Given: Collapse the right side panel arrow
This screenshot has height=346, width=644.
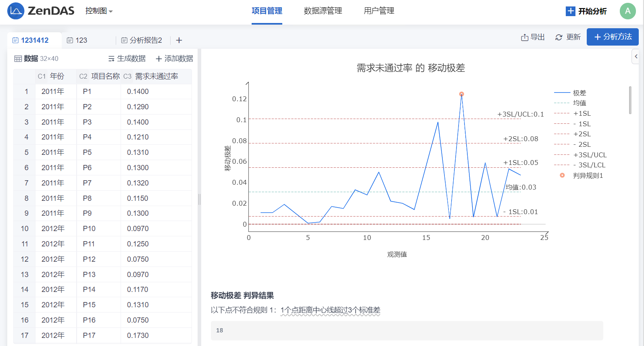Looking at the screenshot, I should (636, 56).
